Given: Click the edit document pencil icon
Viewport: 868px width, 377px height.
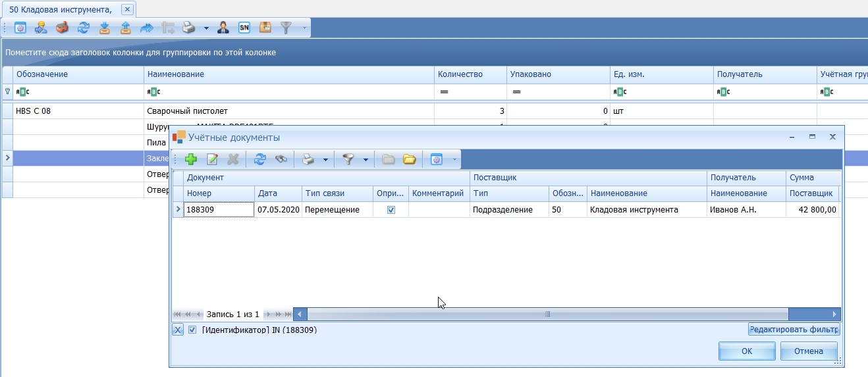Looking at the screenshot, I should [x=212, y=159].
